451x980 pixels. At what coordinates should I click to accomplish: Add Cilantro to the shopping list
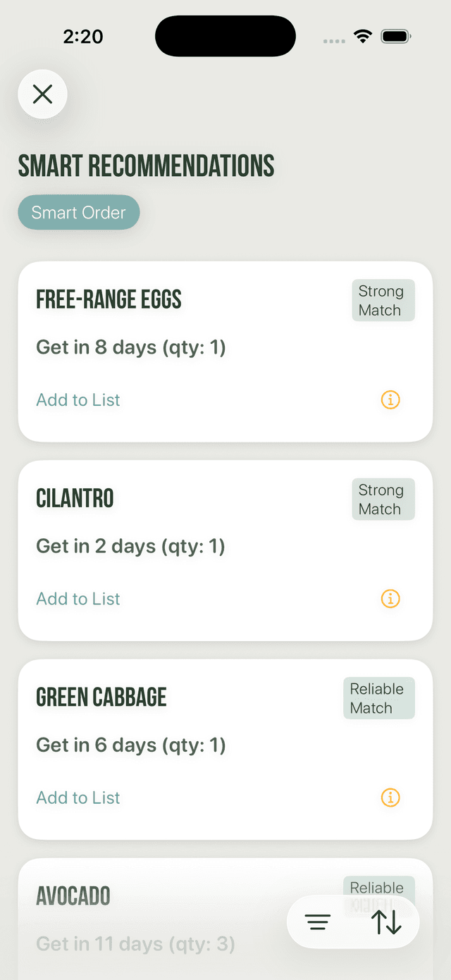(x=78, y=598)
